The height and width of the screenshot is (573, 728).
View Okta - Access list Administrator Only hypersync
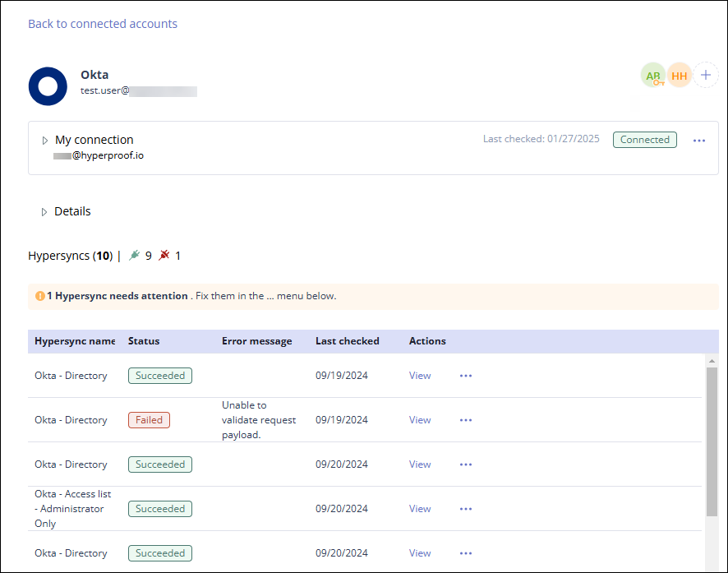tap(420, 509)
